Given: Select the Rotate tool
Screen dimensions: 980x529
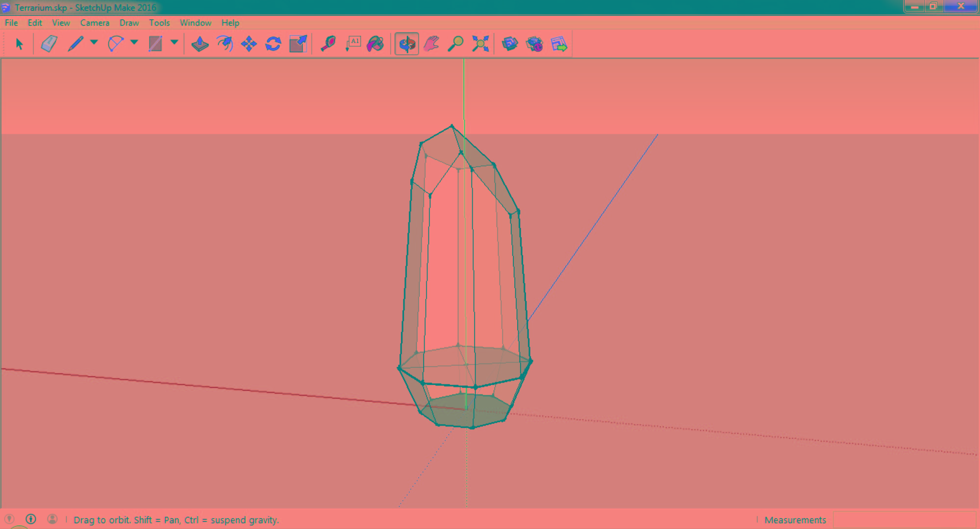Looking at the screenshot, I should [x=273, y=44].
